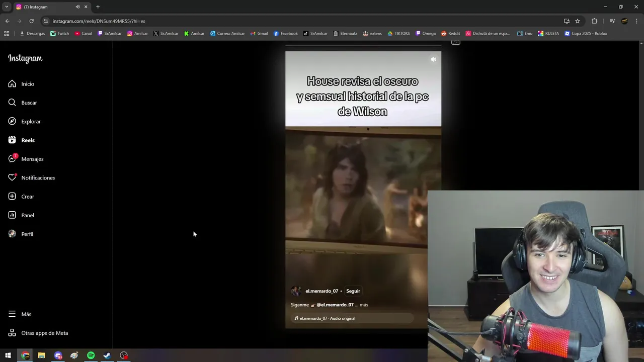
Task: Open the Gmail bookmark
Action: click(x=259, y=34)
